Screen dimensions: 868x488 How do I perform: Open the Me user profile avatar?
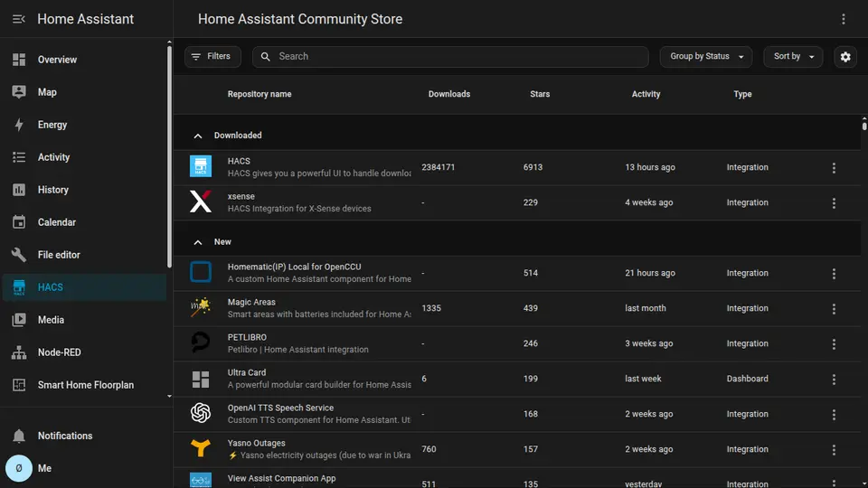pos(19,469)
